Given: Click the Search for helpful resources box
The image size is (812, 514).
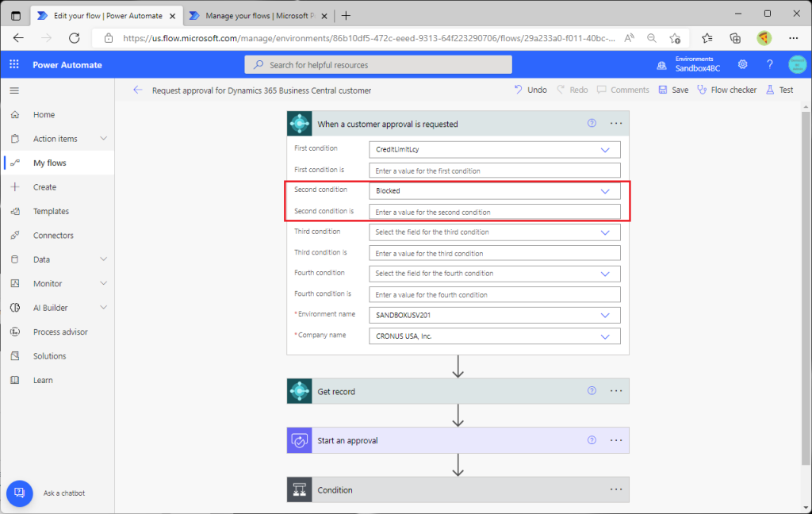Looking at the screenshot, I should click(378, 65).
